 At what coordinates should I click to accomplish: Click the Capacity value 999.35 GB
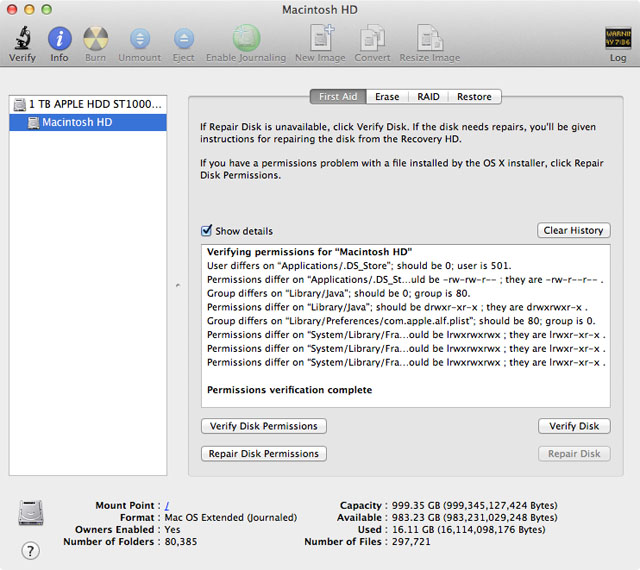pos(474,505)
